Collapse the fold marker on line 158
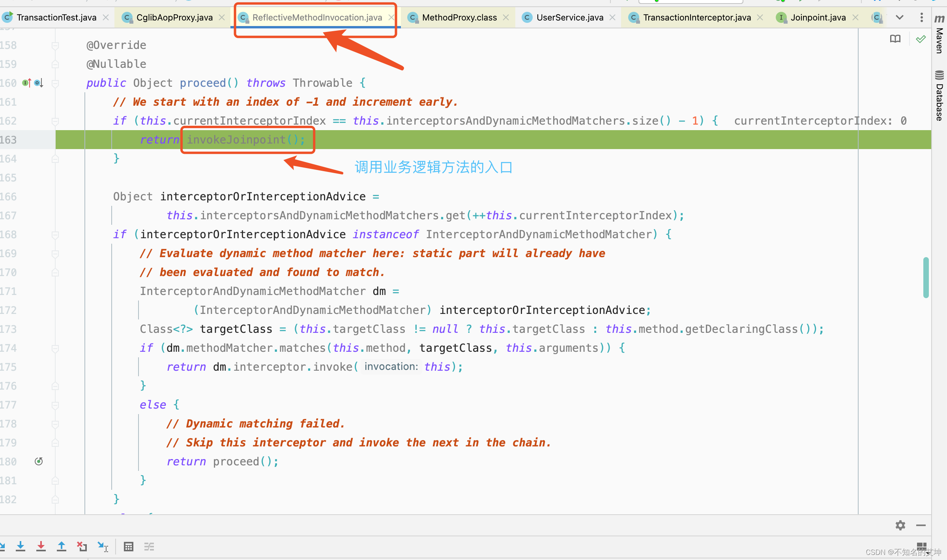 55,46
